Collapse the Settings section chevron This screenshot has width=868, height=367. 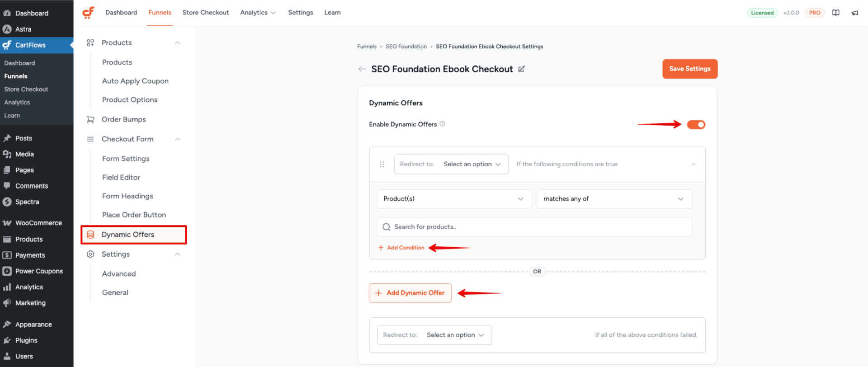tap(178, 254)
